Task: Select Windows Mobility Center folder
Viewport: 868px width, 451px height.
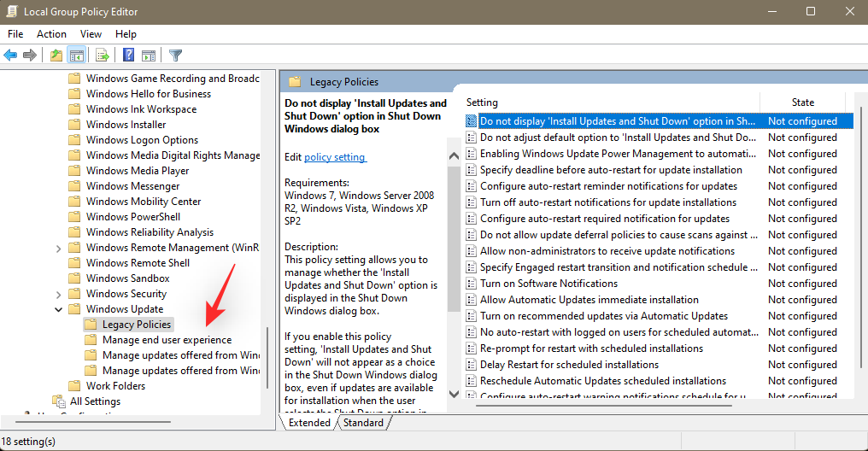Action: click(x=144, y=202)
